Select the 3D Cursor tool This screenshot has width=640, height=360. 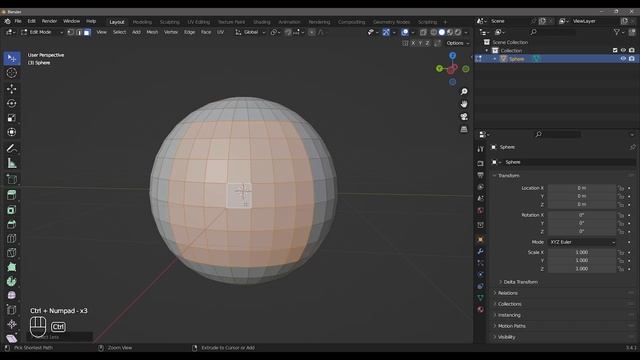tap(11, 73)
